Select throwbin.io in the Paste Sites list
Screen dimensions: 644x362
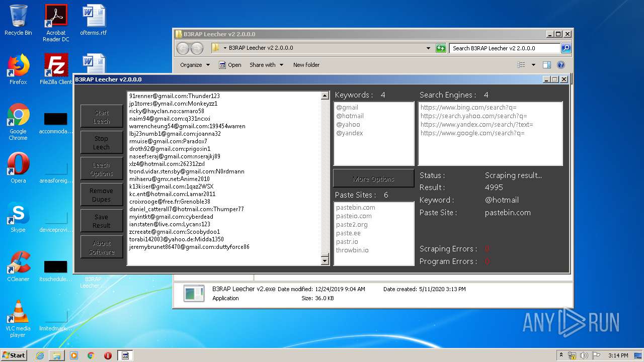coord(352,250)
